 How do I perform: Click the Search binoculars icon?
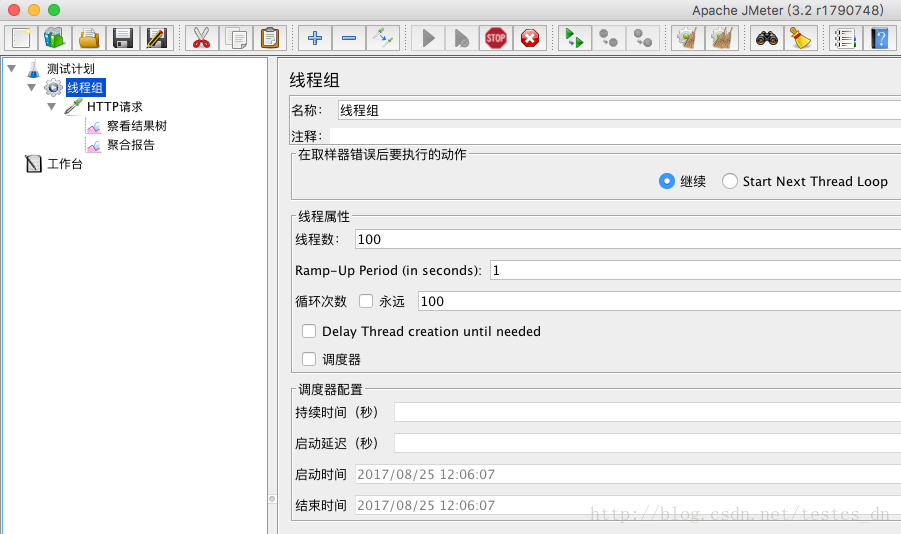[767, 39]
